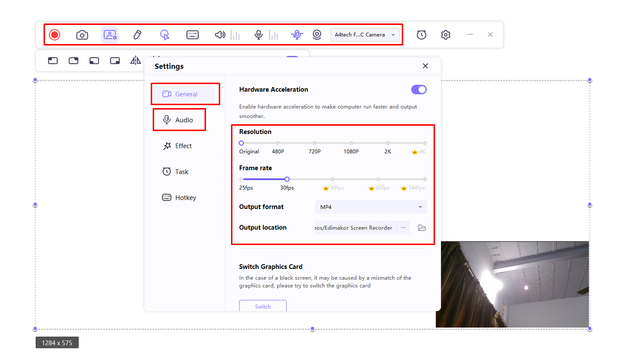Start recording with the red record button
644x360 pixels.
(54, 35)
